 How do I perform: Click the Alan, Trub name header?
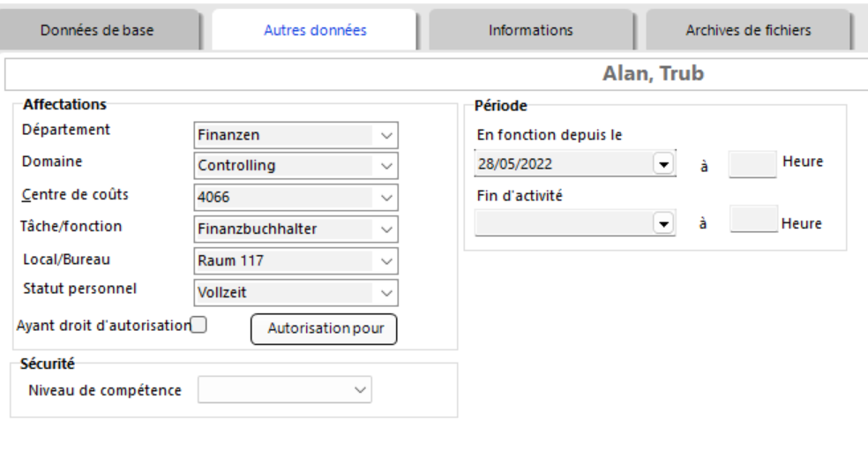pos(653,74)
